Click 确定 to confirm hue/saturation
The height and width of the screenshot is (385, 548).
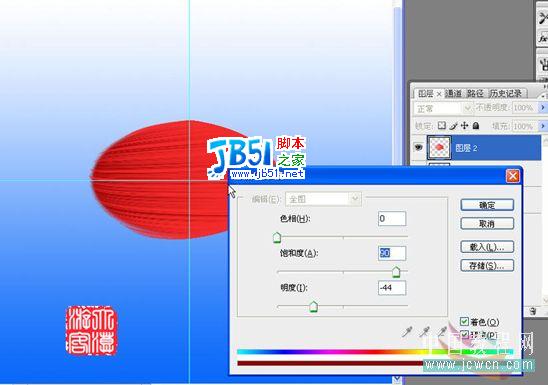[x=487, y=205]
